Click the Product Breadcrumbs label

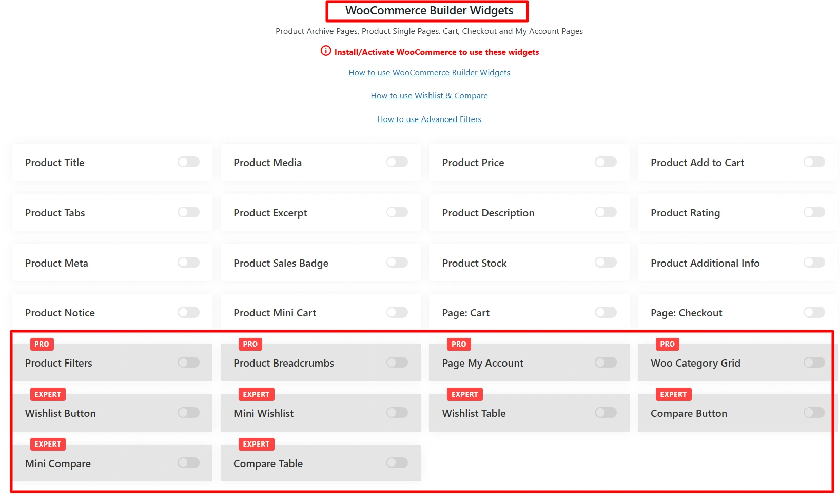(x=284, y=363)
